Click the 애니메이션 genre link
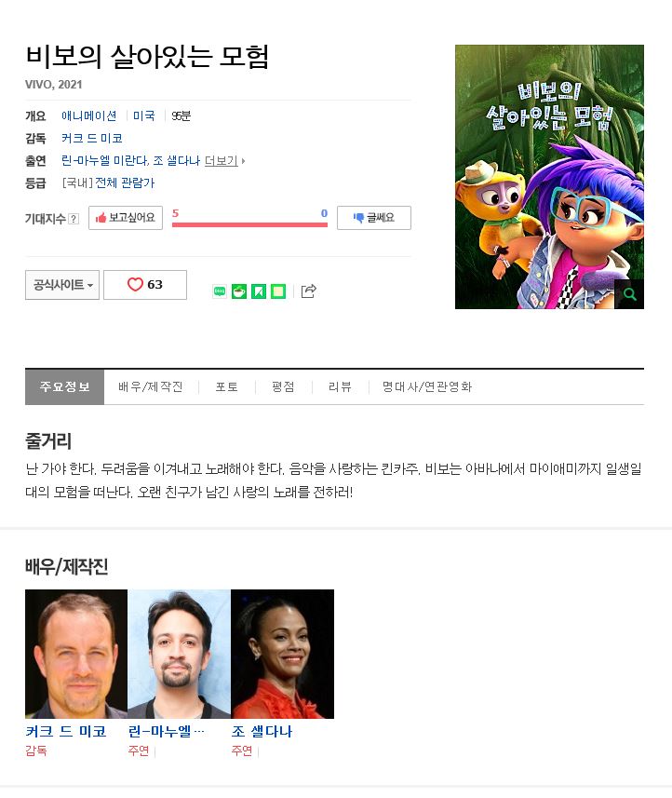This screenshot has width=672, height=798. pyautogui.click(x=89, y=116)
